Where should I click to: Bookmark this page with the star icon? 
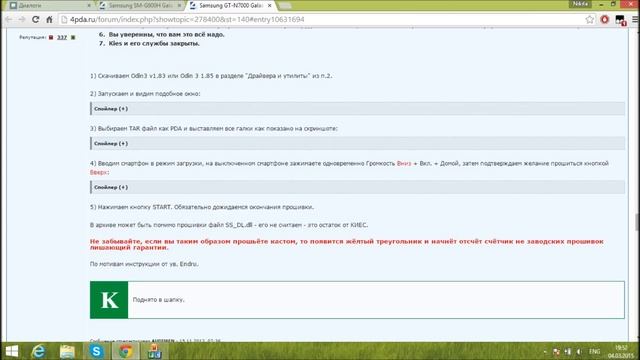pos(589,19)
